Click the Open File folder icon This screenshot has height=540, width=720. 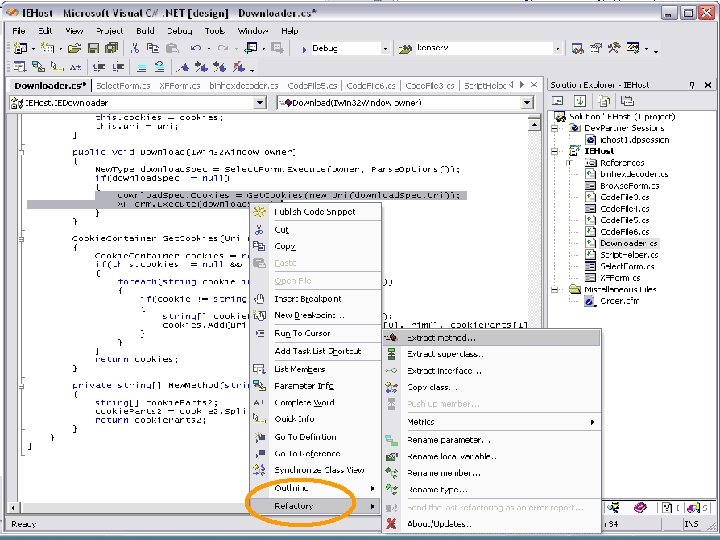point(74,48)
